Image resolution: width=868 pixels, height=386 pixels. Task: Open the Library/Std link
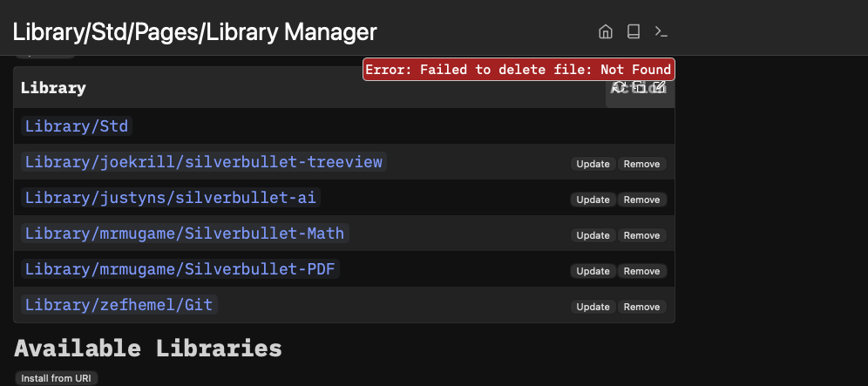point(77,126)
